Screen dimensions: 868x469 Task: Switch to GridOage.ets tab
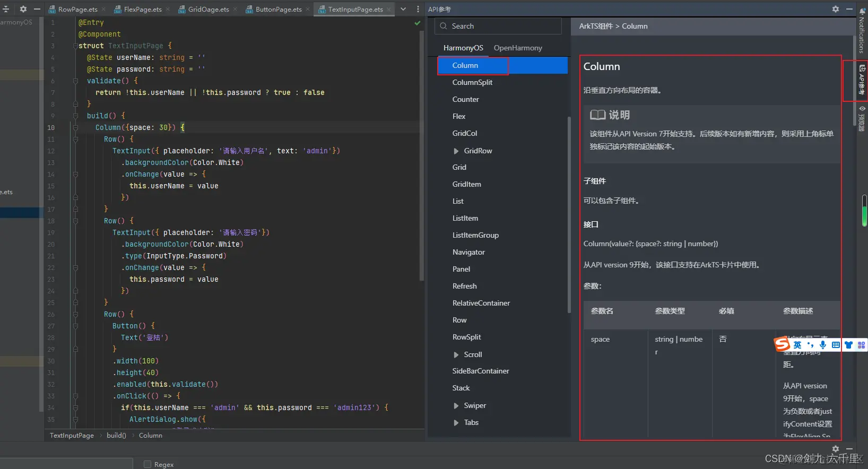209,9
